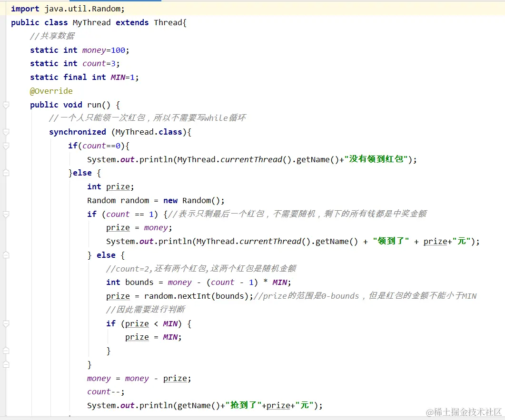Click Thread{ in the class declaration
Viewport: 505px width, 420px height.
(170, 22)
